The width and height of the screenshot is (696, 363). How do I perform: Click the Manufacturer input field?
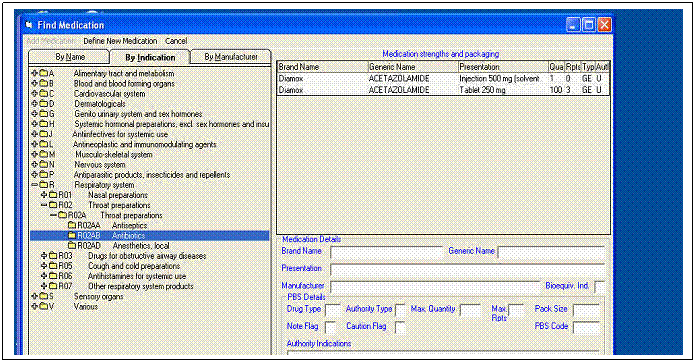coord(435,287)
